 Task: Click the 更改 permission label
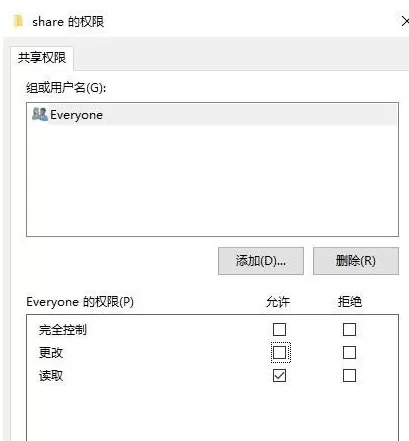51,353
